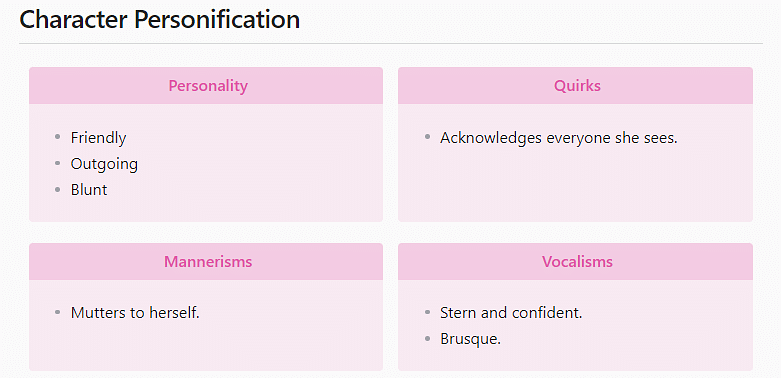The image size is (781, 378).
Task: Select 'Mutters to herself.' entry
Action: point(135,313)
